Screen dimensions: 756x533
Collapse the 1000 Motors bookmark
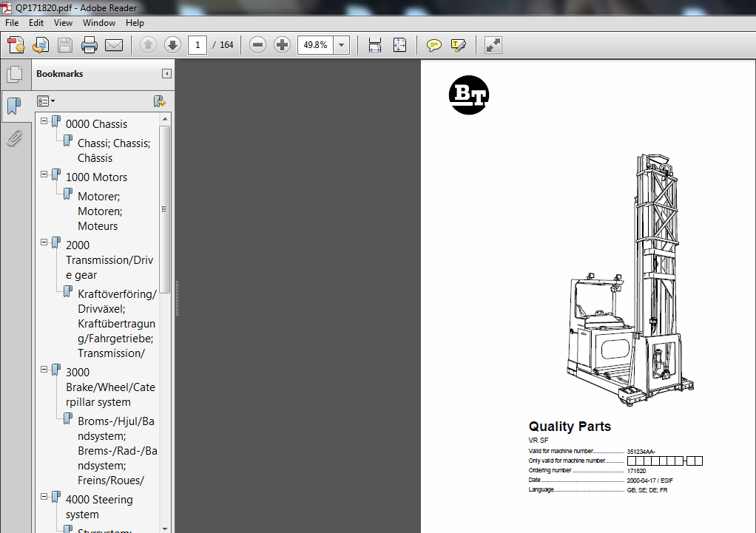tap(44, 174)
